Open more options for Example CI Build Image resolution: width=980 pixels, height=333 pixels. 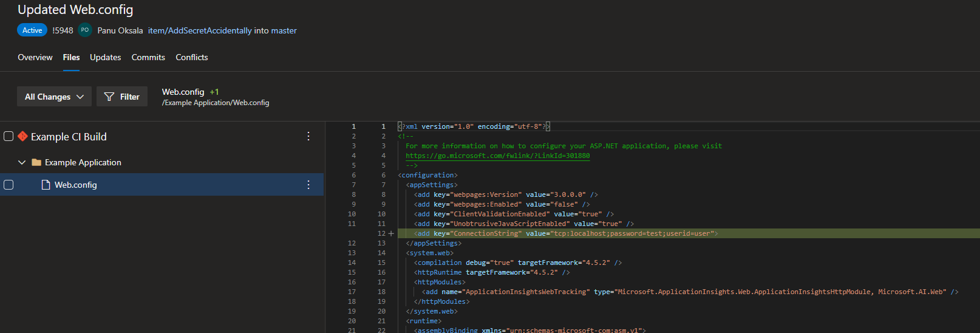coord(308,136)
